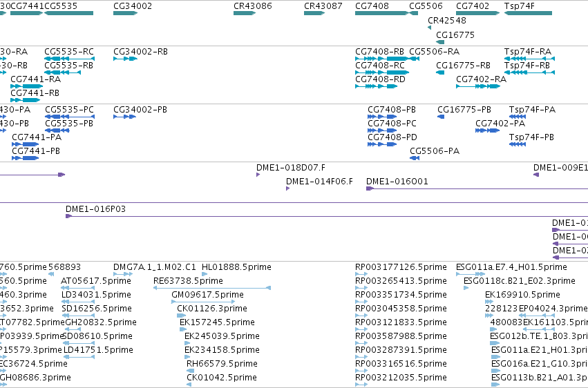
Task: Click EST RP003212035.5prime
Action: point(361,385)
